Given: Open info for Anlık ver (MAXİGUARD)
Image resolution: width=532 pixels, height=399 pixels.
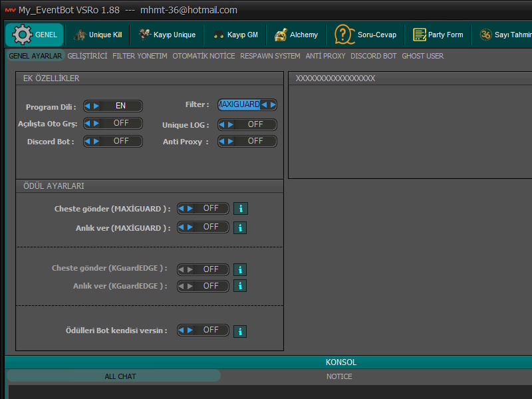Looking at the screenshot, I should click(240, 227).
